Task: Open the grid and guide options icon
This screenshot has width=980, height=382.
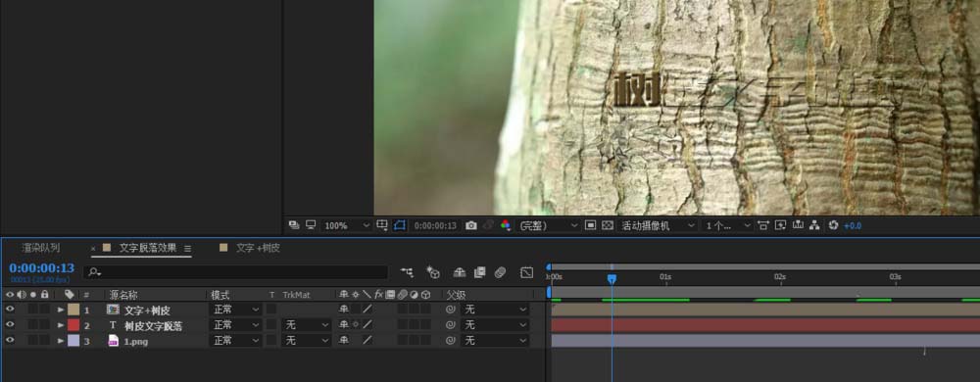Action: (382, 224)
